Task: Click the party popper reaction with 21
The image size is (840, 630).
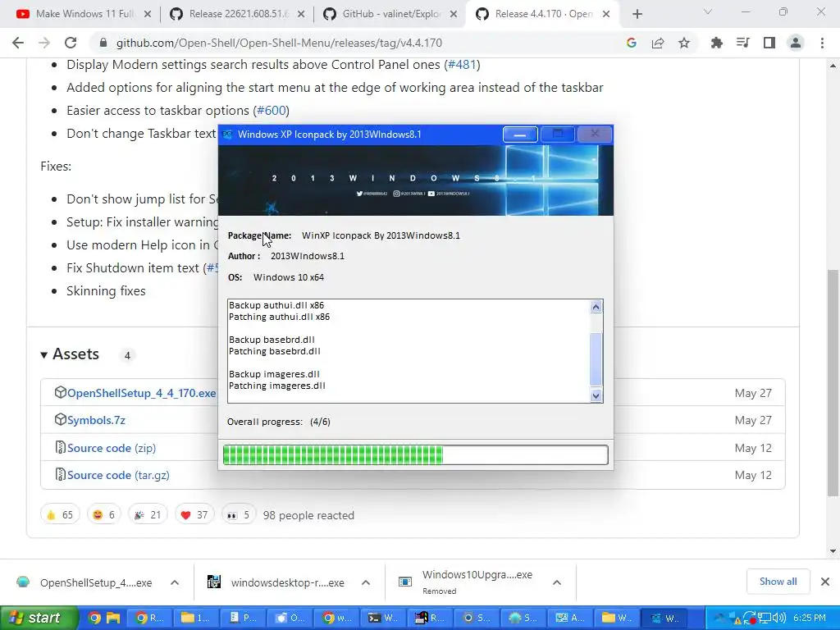Action: [x=148, y=515]
